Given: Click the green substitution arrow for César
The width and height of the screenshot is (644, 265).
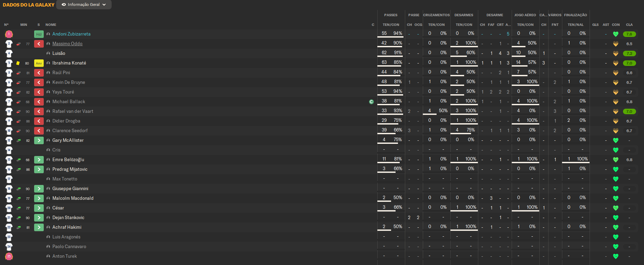Looking at the screenshot, I should coord(39,208).
